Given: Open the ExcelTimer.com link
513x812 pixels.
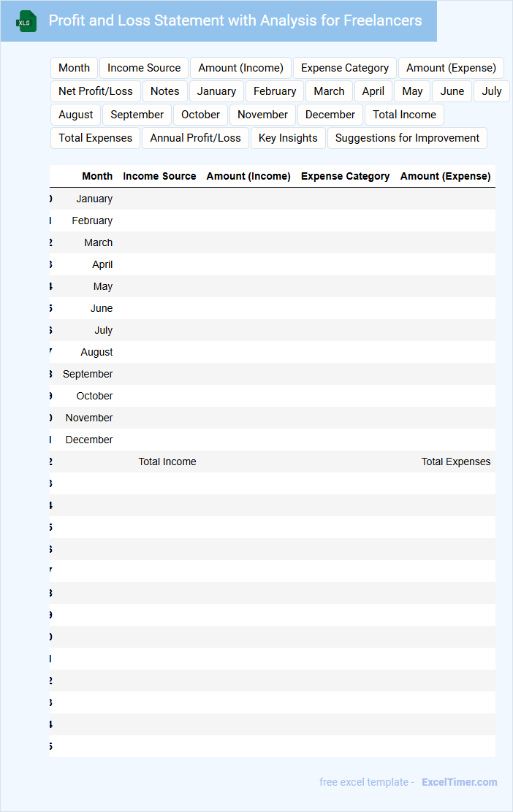Looking at the screenshot, I should coord(460,782).
